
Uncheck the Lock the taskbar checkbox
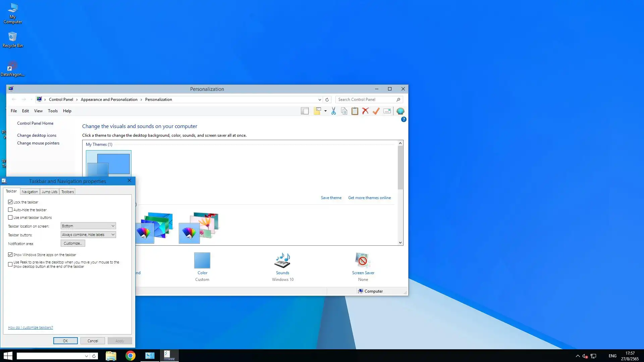(10, 202)
